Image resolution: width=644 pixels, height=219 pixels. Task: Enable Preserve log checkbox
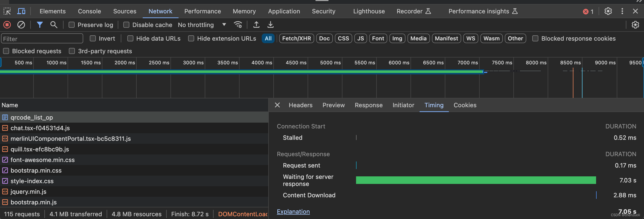72,25
